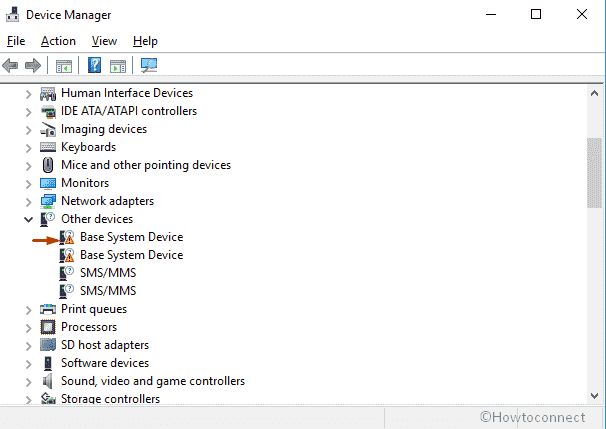The width and height of the screenshot is (606, 429).
Task: Select the second Base System Device label
Action: (x=131, y=255)
